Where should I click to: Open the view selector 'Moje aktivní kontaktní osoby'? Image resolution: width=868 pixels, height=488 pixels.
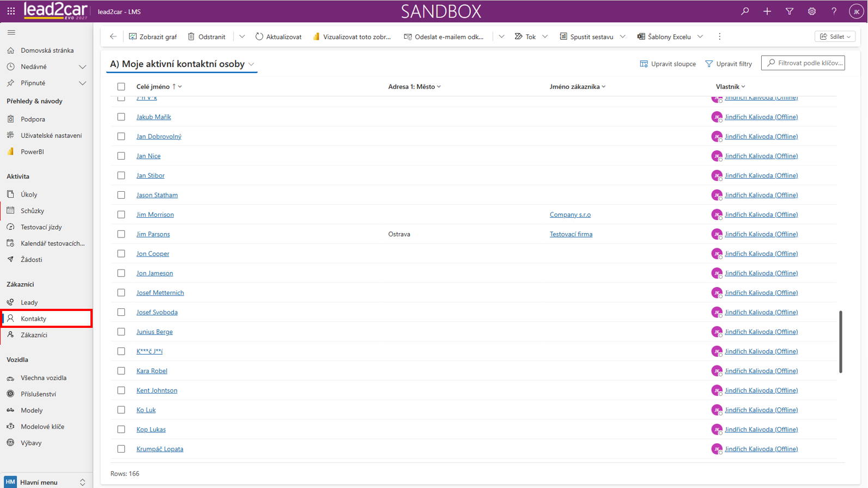tap(182, 64)
